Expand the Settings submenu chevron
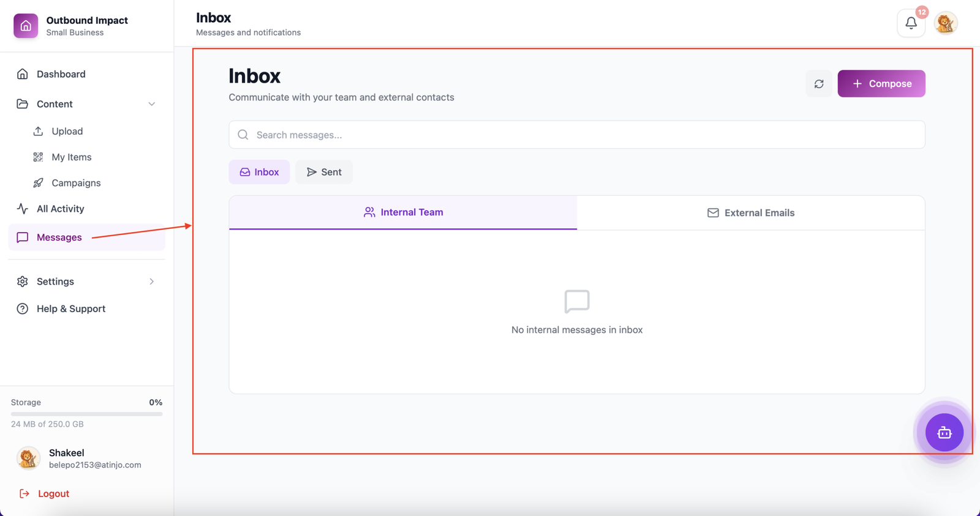Image resolution: width=980 pixels, height=516 pixels. [151, 282]
